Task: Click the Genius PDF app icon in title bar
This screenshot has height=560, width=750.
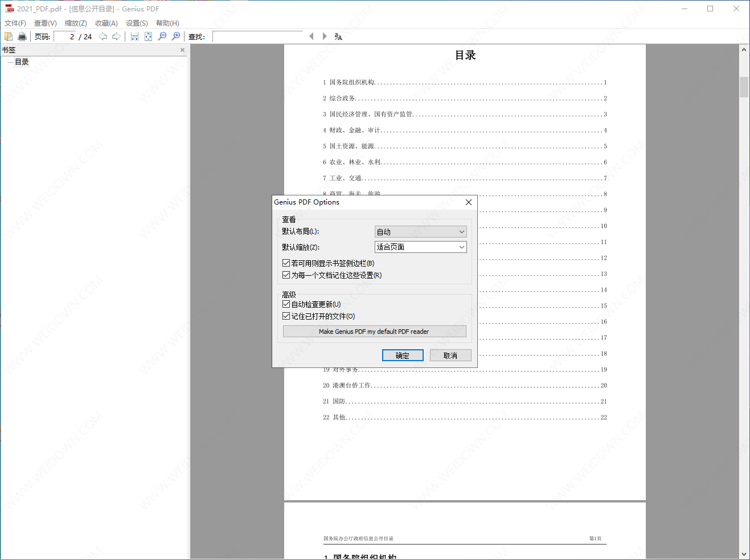Action: coord(9,9)
